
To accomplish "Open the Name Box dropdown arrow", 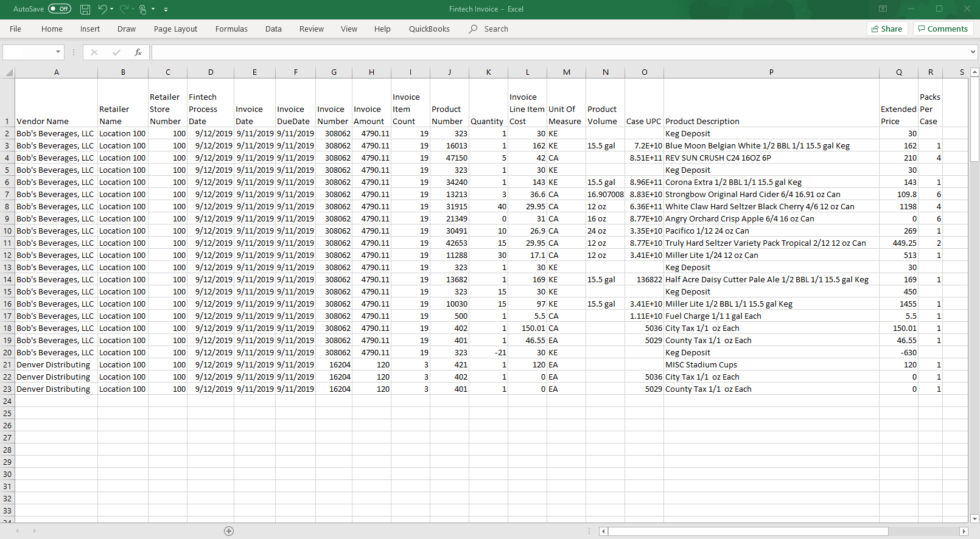I will coord(58,52).
